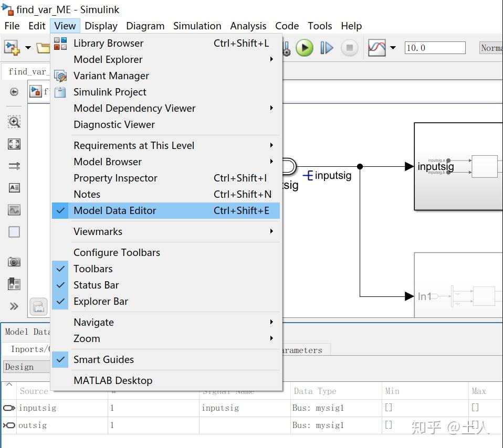Toggle the Status Bar checked option
The height and width of the screenshot is (448, 503).
(x=166, y=285)
